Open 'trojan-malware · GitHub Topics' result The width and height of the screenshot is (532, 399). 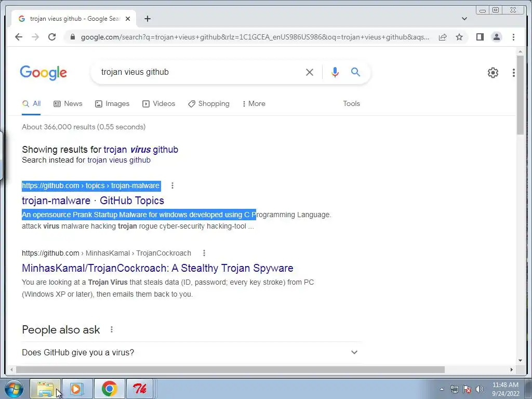(92, 201)
